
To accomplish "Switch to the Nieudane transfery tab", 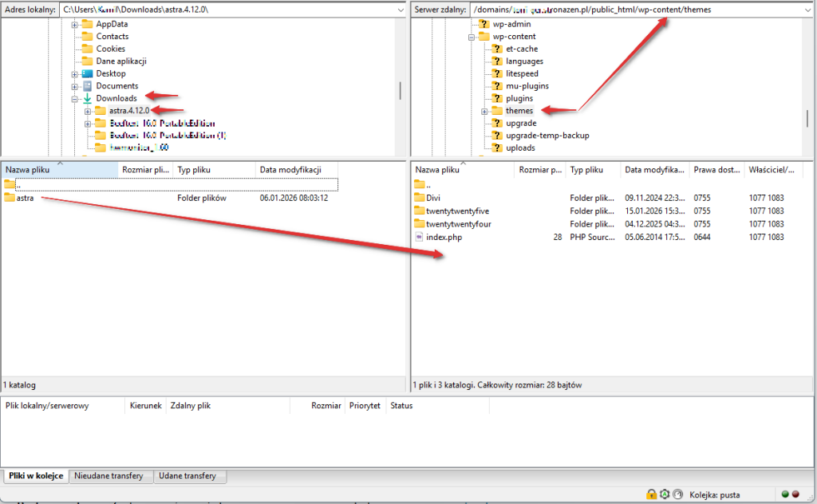I will coord(111,476).
